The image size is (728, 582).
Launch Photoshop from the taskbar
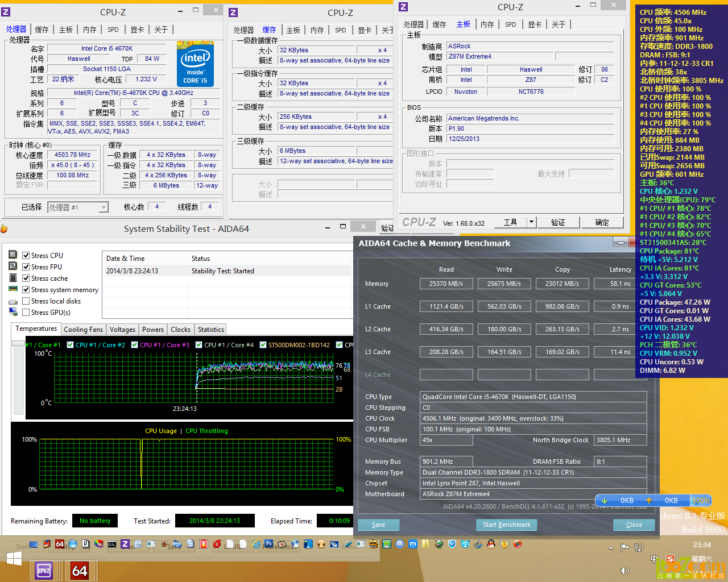(x=268, y=544)
